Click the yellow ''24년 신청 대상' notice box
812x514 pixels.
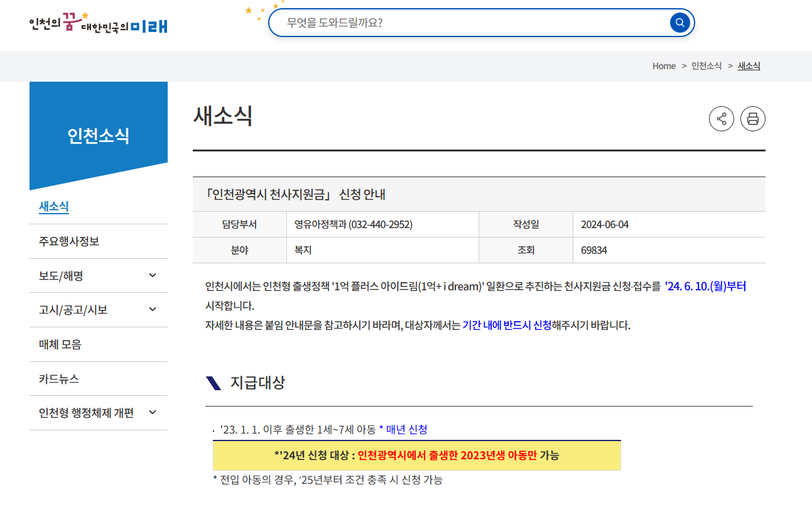tap(417, 456)
